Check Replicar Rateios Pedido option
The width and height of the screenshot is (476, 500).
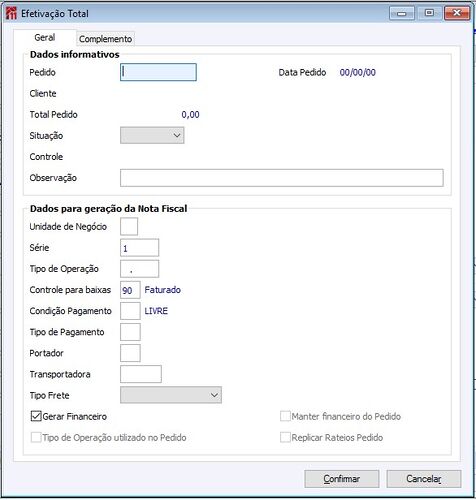[x=285, y=437]
